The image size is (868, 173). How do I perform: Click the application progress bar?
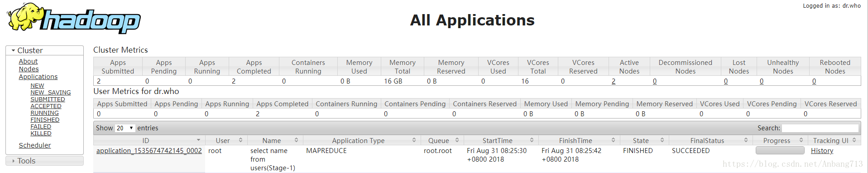coord(780,150)
